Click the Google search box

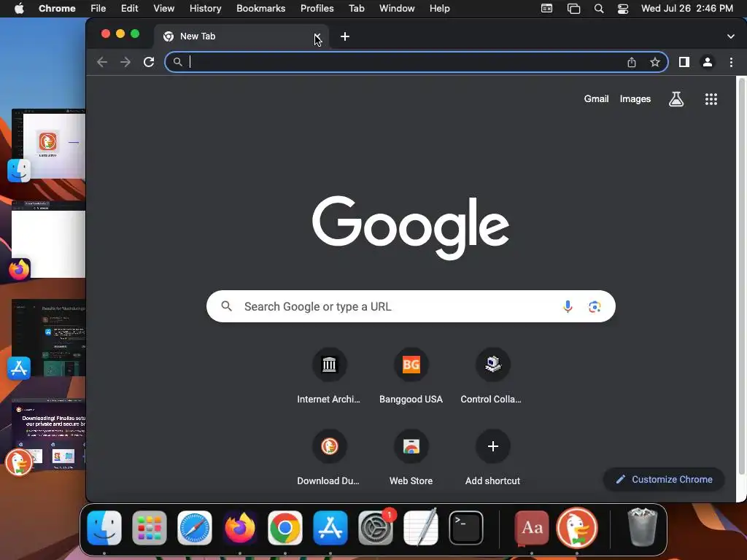[x=411, y=306]
